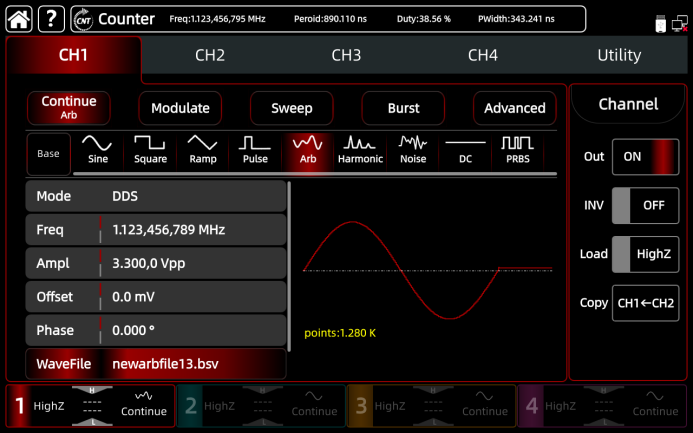Open the Help question mark icon

(x=51, y=19)
